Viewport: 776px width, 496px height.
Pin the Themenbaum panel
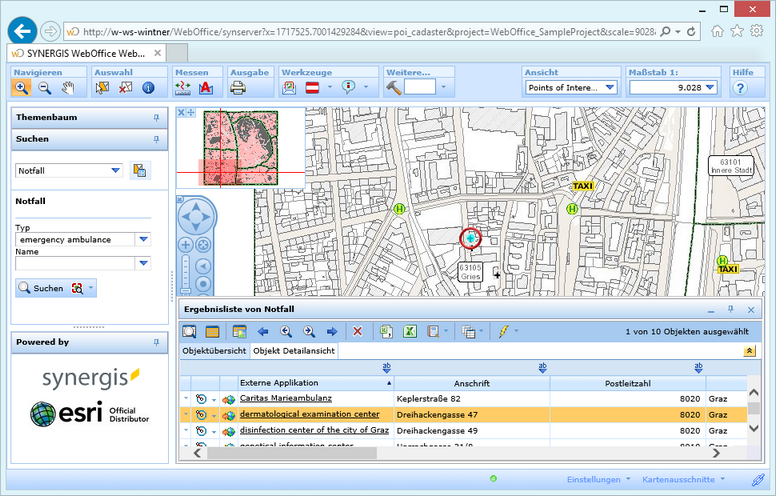(x=156, y=118)
